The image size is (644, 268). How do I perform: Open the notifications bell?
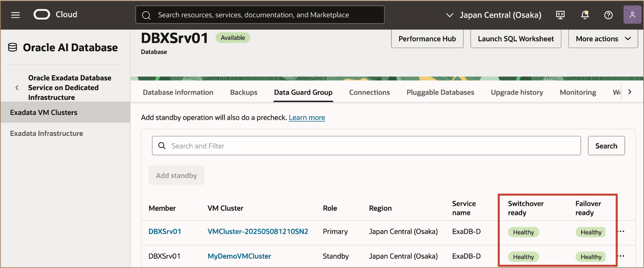coord(585,15)
